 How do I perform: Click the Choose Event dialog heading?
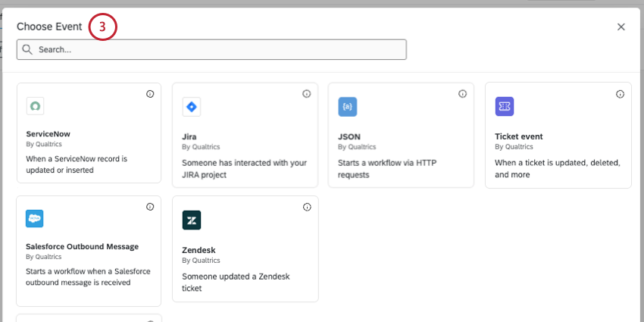49,27
